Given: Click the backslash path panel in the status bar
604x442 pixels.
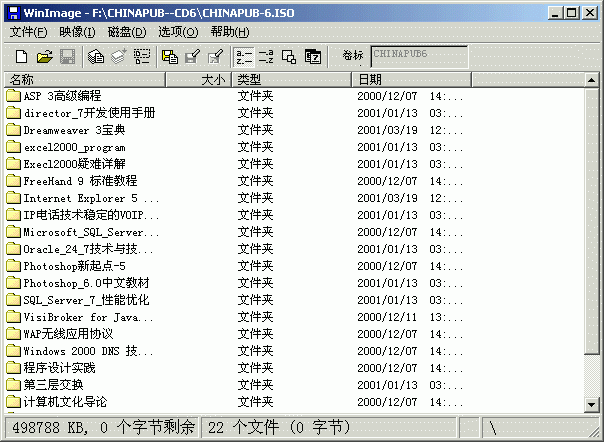Looking at the screenshot, I should coord(539,428).
